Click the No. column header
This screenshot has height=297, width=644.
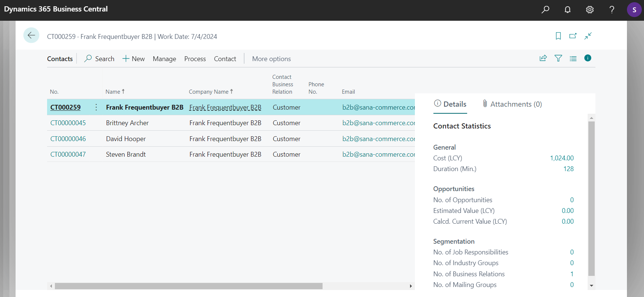tap(54, 92)
